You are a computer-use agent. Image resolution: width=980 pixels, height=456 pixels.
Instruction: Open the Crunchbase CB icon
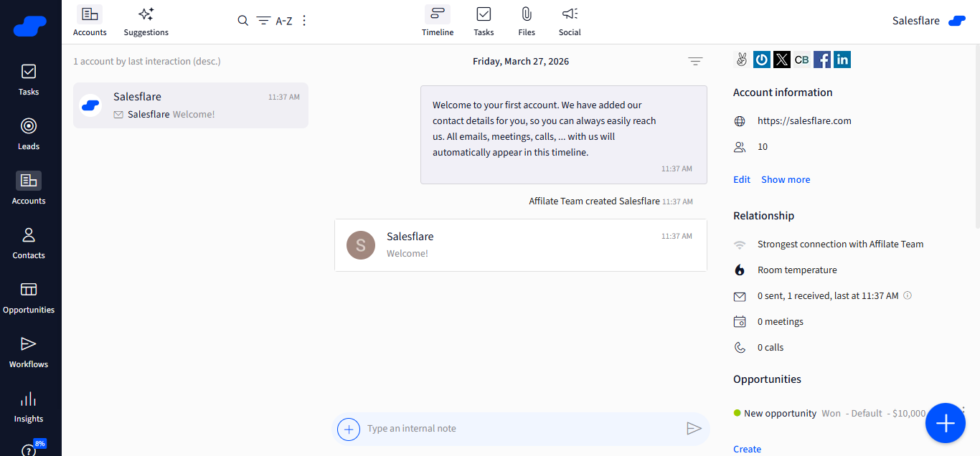click(x=802, y=60)
